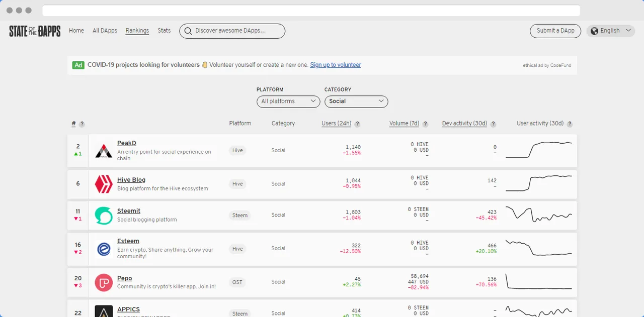Click Esteem dev activity value 466

pos(492,246)
